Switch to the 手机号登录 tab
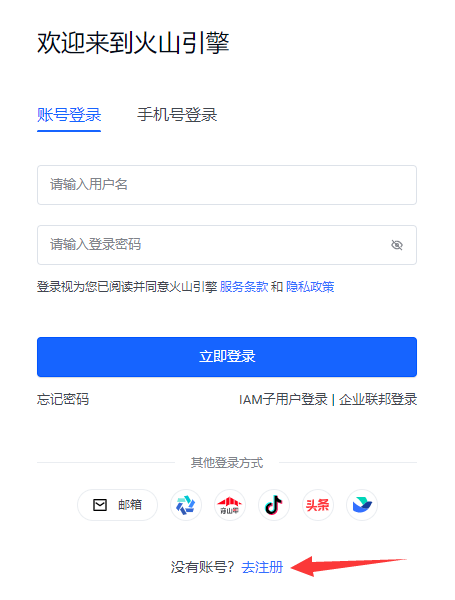The height and width of the screenshot is (600, 455). (177, 115)
